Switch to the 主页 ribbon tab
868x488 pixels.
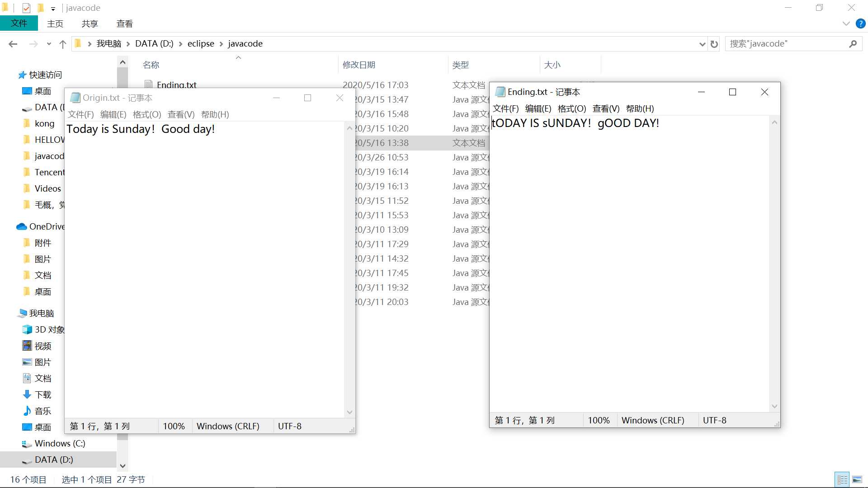55,23
